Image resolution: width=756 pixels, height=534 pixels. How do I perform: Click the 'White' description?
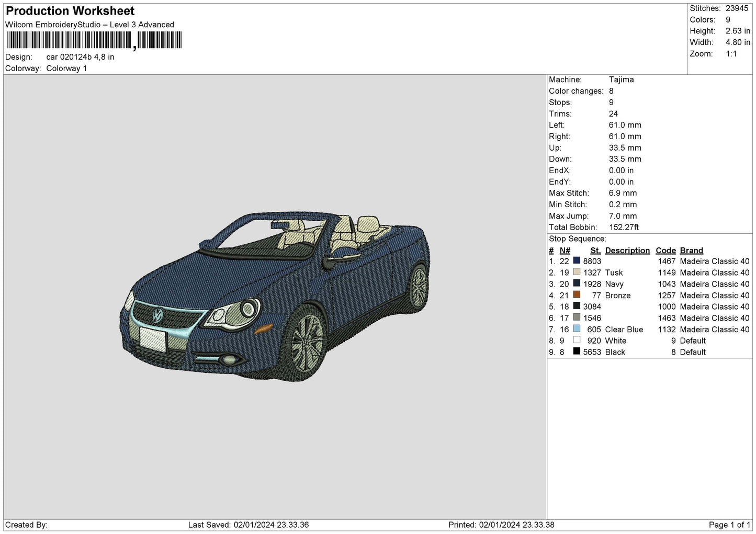click(615, 340)
